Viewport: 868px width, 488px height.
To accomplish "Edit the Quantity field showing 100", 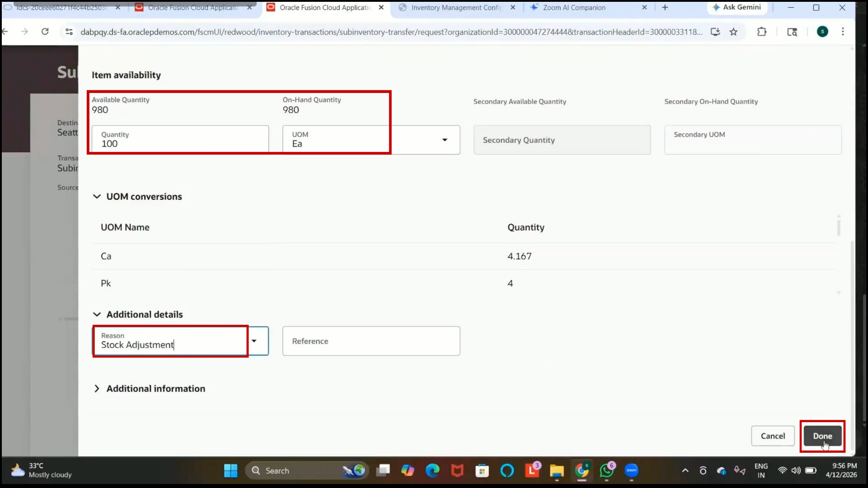I will pyautogui.click(x=180, y=140).
